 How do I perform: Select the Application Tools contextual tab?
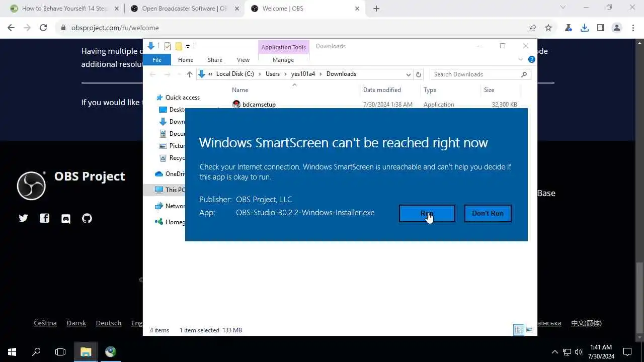click(x=283, y=47)
